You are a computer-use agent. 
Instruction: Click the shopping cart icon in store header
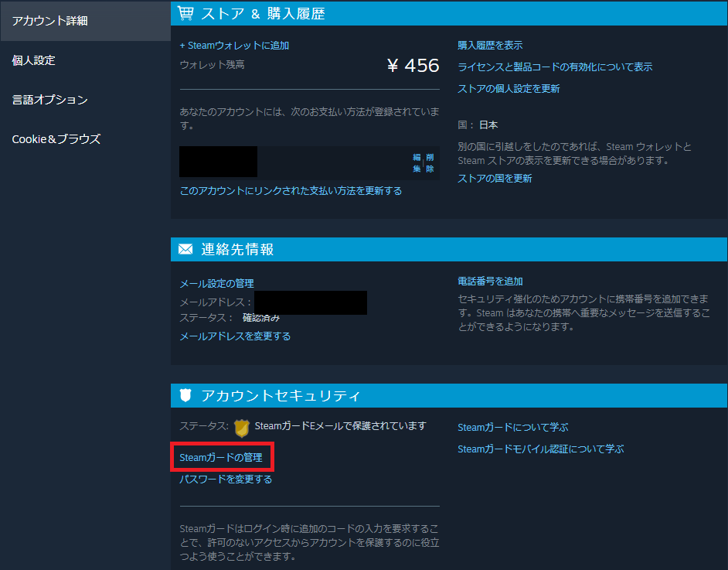coord(185,13)
